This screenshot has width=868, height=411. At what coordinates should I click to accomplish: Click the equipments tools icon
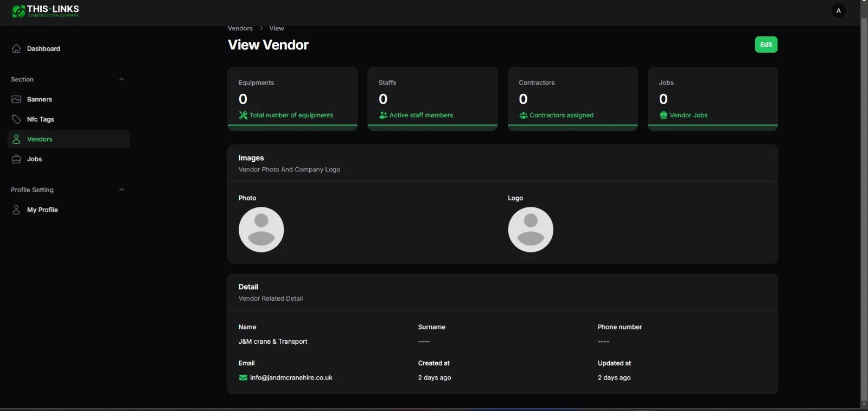pos(243,115)
